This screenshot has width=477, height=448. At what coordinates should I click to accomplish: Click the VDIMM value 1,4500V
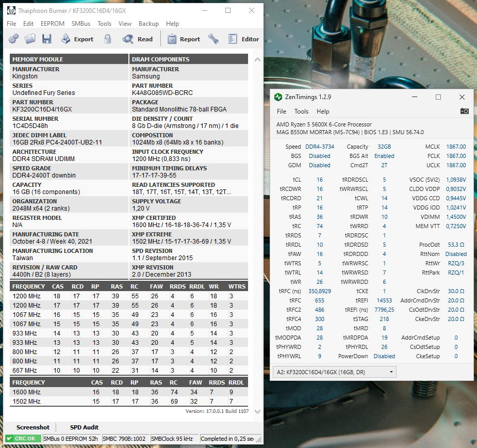coord(456,217)
